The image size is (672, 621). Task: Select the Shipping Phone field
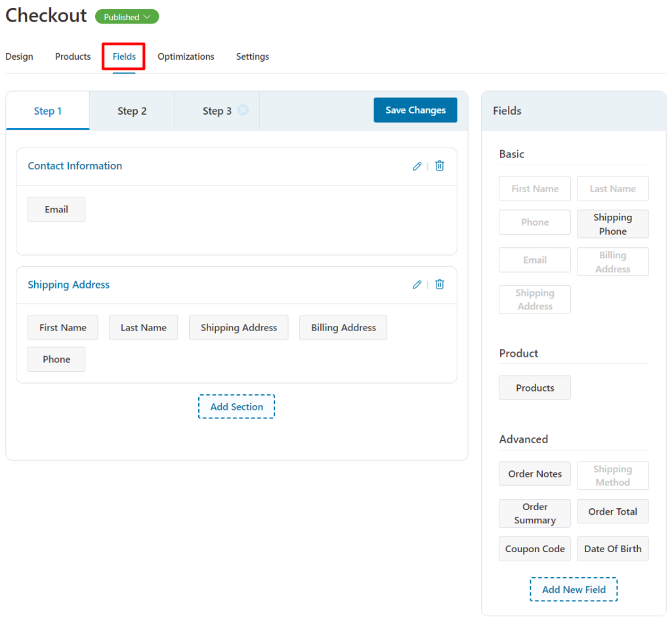pos(612,224)
